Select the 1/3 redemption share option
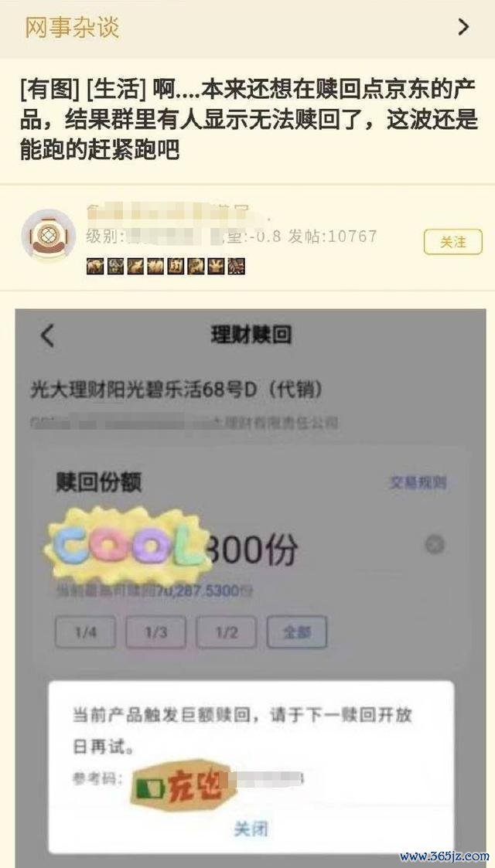The image size is (495, 868). coord(155,632)
